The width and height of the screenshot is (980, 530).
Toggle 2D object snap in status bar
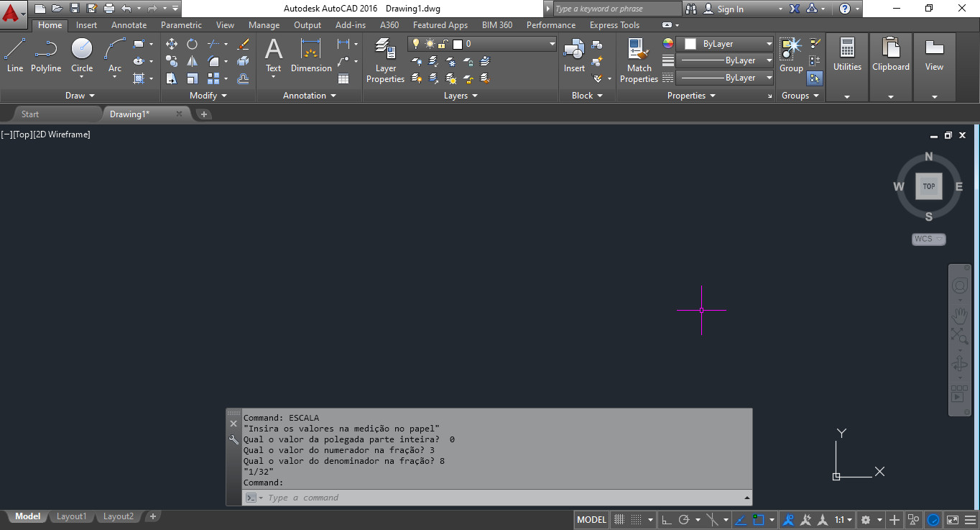tap(759, 519)
